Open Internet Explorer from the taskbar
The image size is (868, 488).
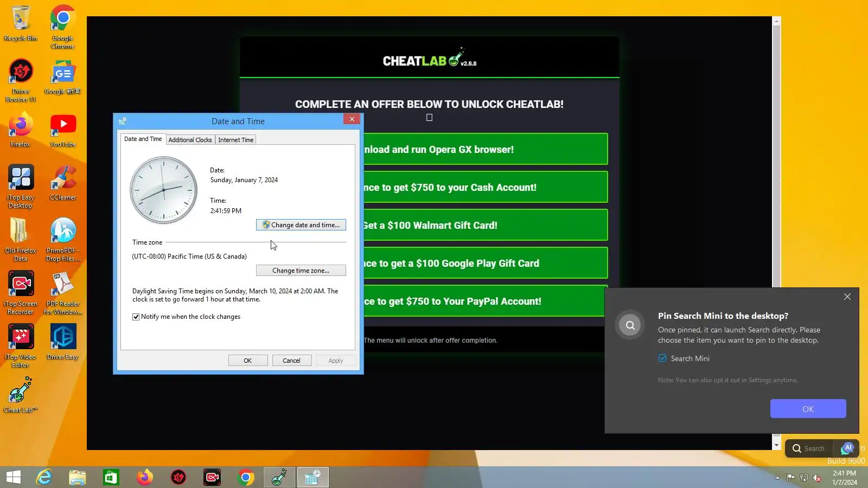tap(44, 477)
